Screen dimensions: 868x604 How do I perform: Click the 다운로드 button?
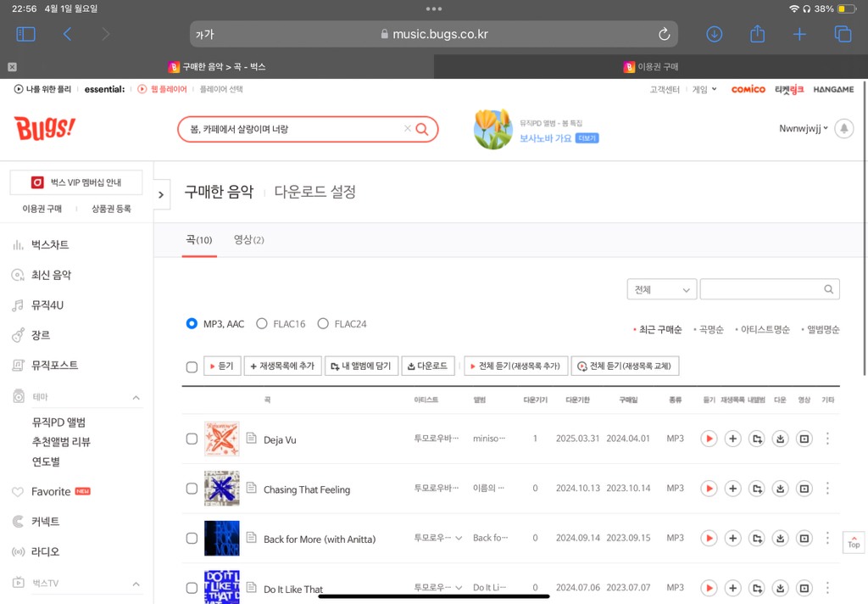pos(428,366)
